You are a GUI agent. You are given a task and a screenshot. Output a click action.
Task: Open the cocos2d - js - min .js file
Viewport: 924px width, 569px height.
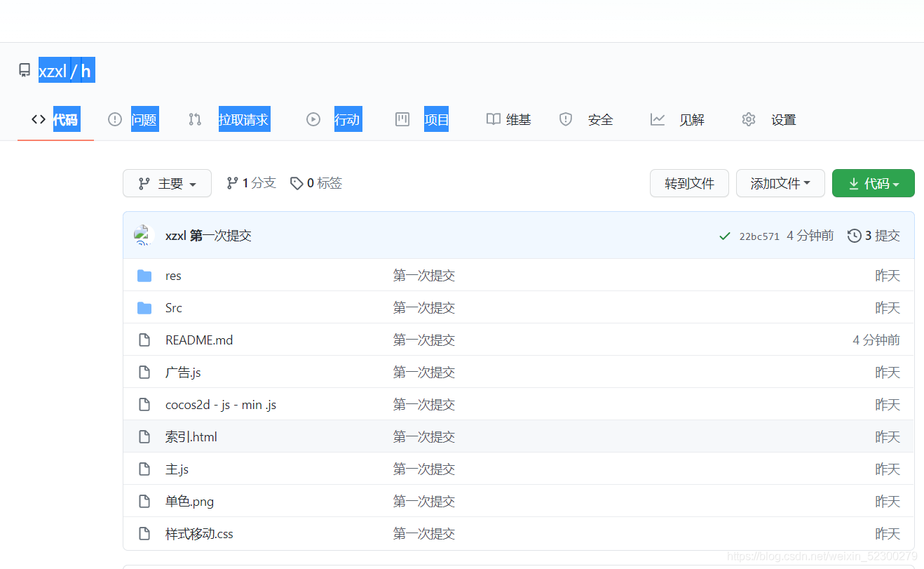point(221,405)
